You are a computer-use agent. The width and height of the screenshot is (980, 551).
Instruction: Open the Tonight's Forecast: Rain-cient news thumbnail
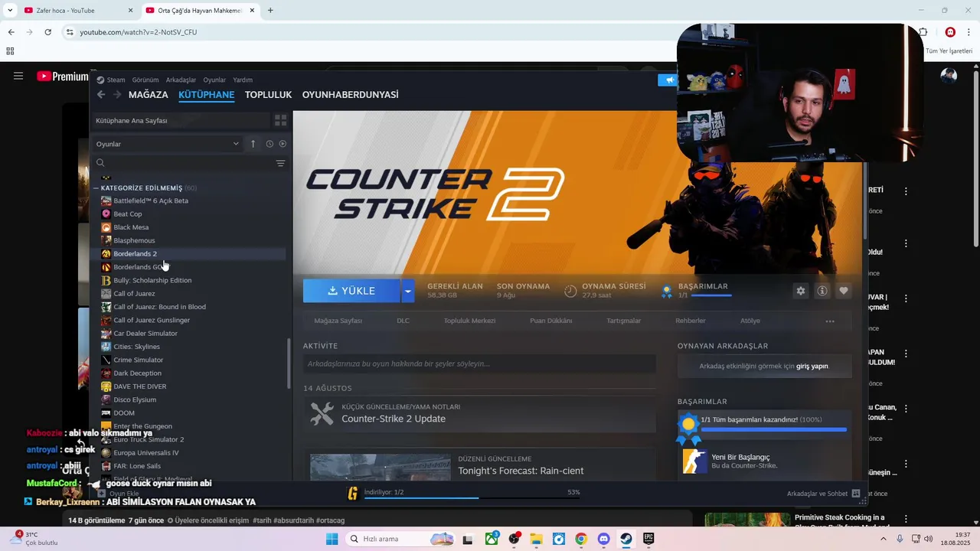[381, 468]
